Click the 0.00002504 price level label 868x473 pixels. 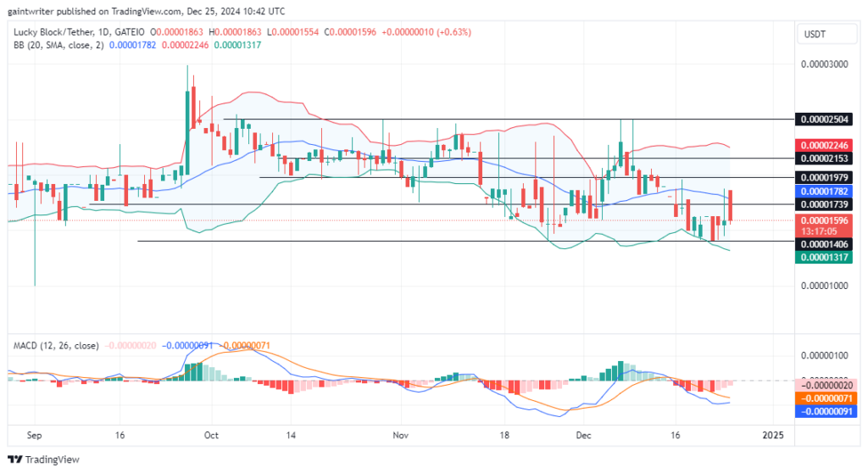point(824,119)
